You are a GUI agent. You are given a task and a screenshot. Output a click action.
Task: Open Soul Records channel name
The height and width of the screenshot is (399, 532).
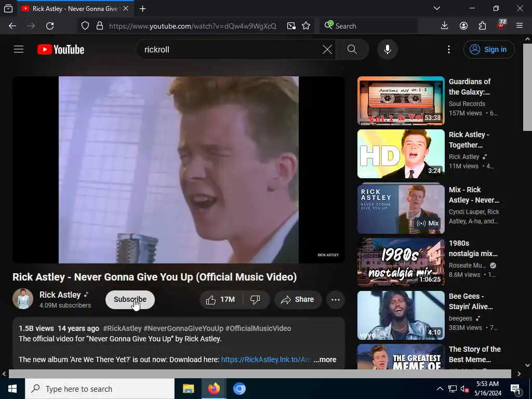pos(467,104)
